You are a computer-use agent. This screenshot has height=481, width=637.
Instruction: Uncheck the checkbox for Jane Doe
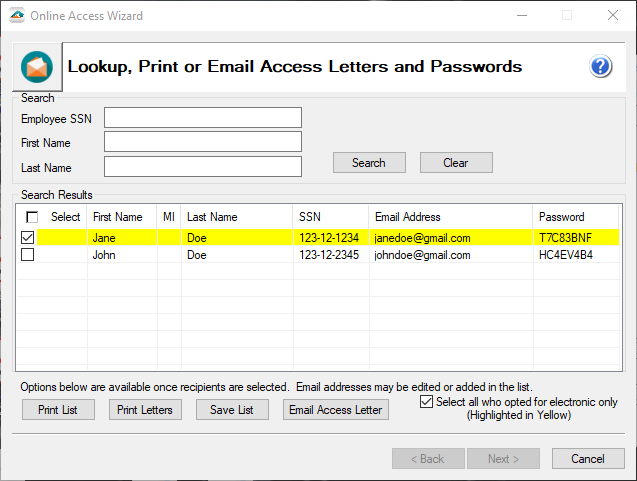[x=28, y=238]
